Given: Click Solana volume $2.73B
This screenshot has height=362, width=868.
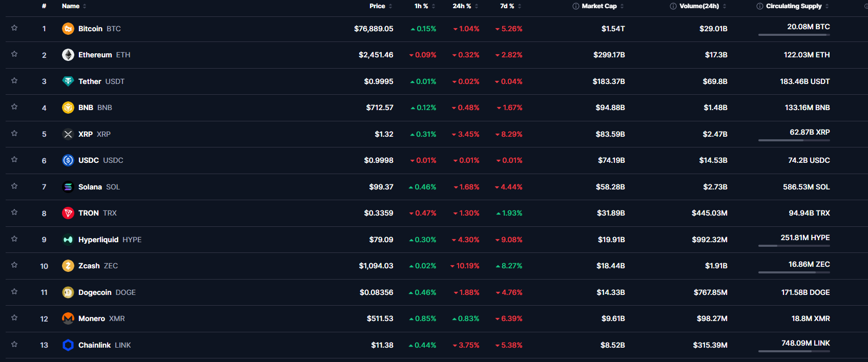Looking at the screenshot, I should (x=715, y=187).
